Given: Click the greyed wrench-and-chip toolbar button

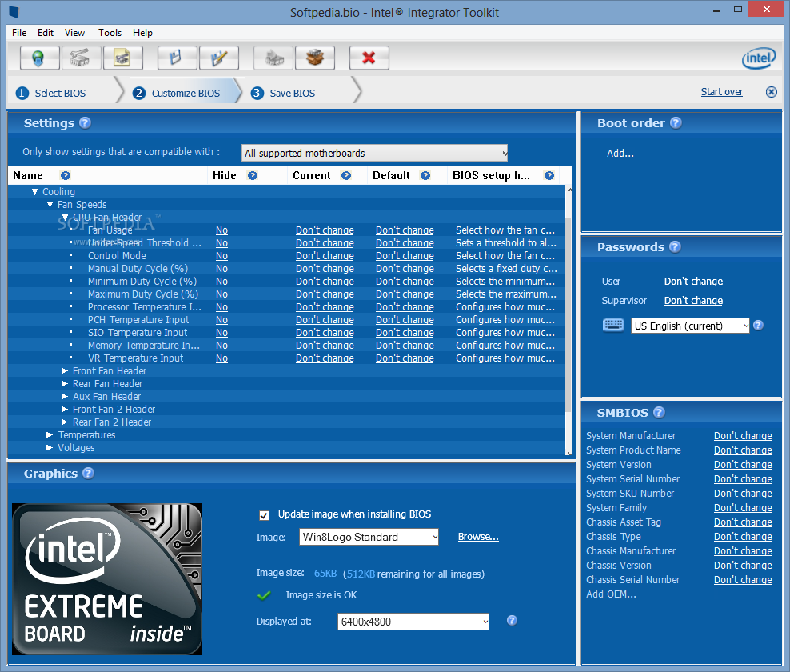Looking at the screenshot, I should tap(81, 58).
